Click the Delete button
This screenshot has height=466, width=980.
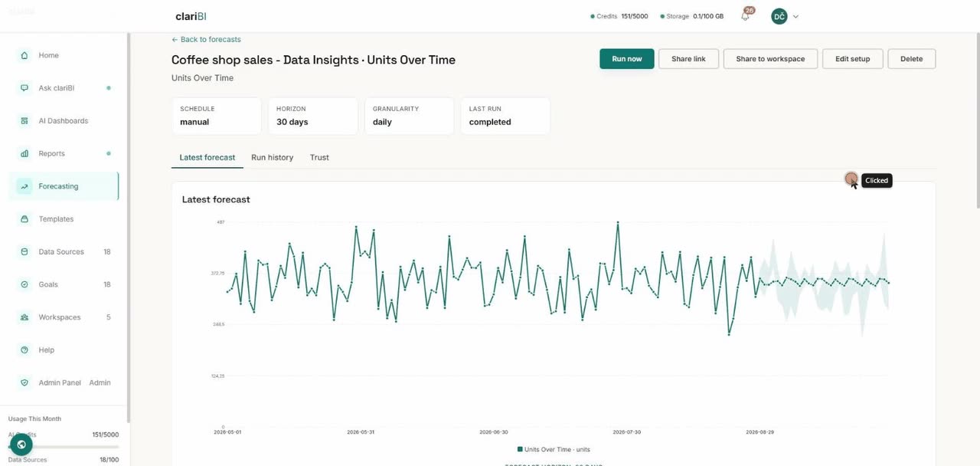[x=911, y=59]
